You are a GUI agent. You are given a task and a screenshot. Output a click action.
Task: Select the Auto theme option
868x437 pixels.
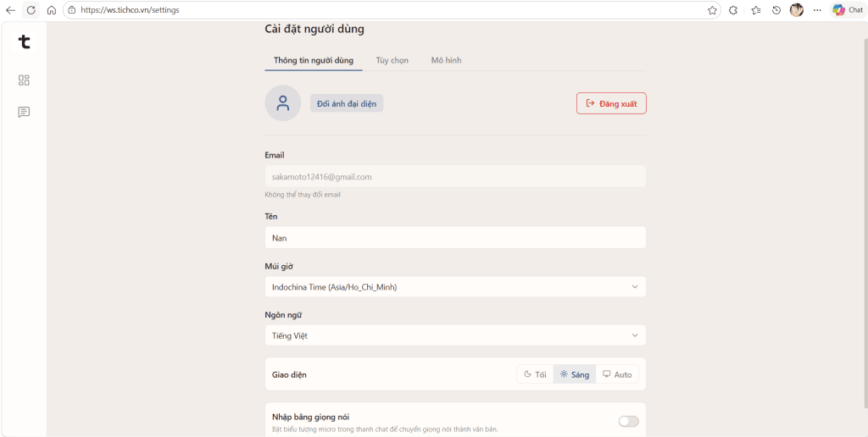[x=617, y=374]
